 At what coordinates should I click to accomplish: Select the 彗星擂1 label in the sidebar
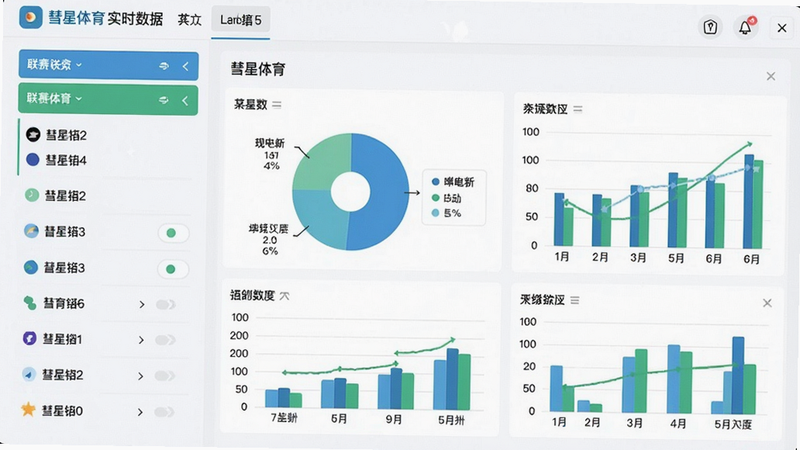(62, 339)
